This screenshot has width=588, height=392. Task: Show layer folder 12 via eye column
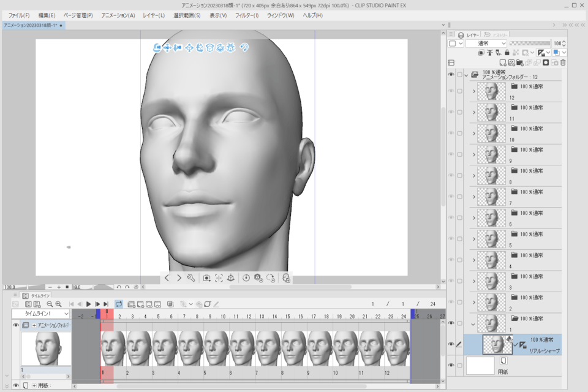point(451,91)
